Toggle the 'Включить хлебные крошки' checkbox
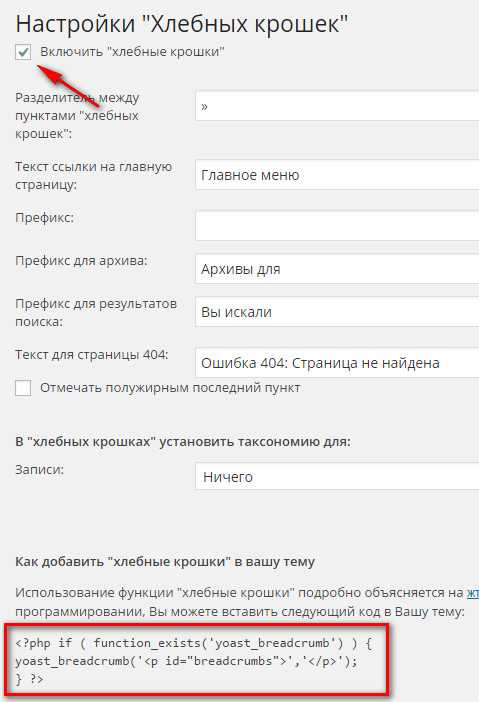The width and height of the screenshot is (479, 702). [23, 52]
